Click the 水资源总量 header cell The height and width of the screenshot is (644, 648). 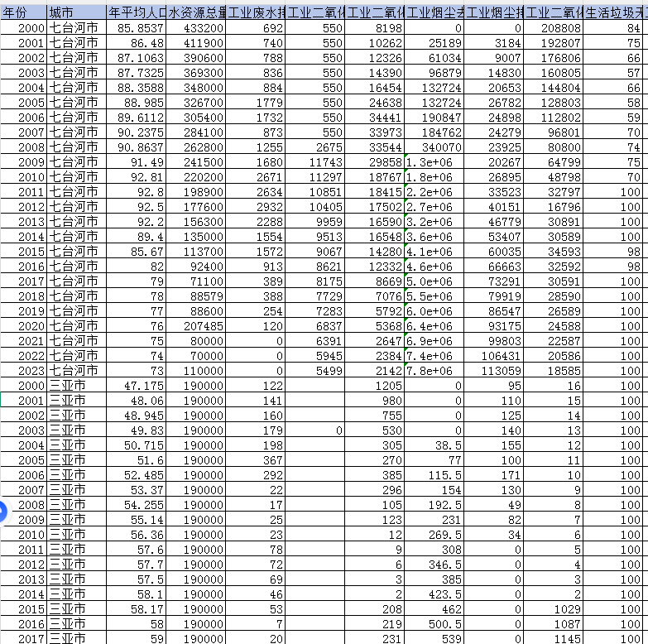coord(195,12)
